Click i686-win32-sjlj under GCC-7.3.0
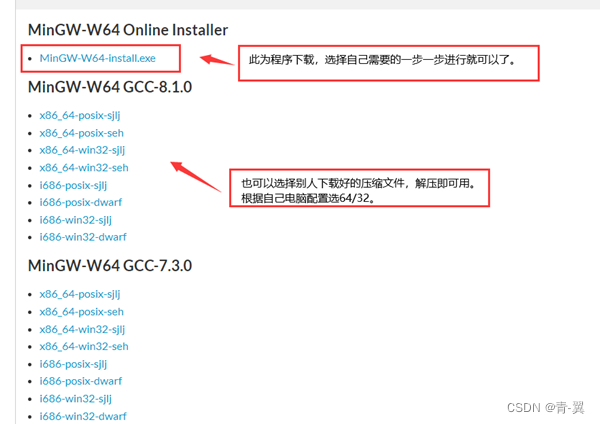 75,399
